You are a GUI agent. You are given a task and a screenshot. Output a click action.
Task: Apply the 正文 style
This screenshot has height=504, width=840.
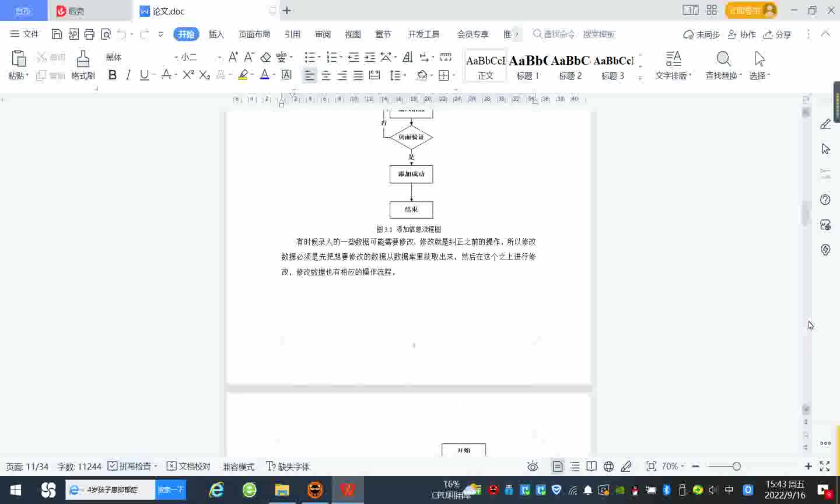pyautogui.click(x=485, y=66)
